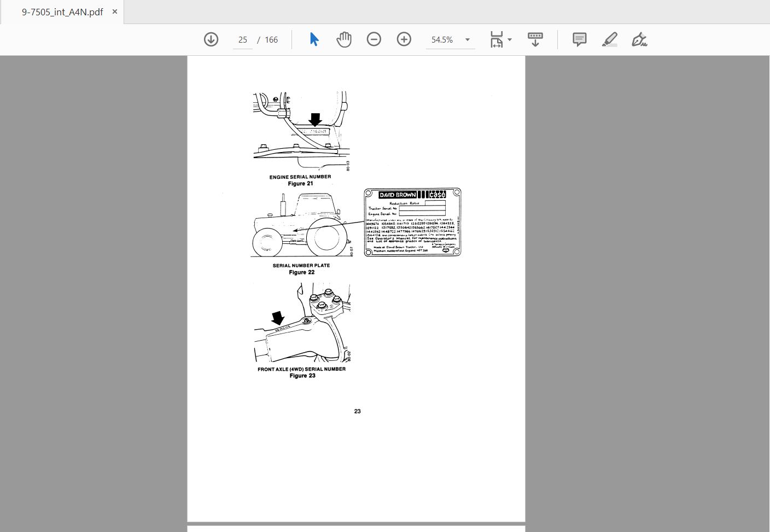Expand the 54.5% zoom level dropdown

point(468,40)
